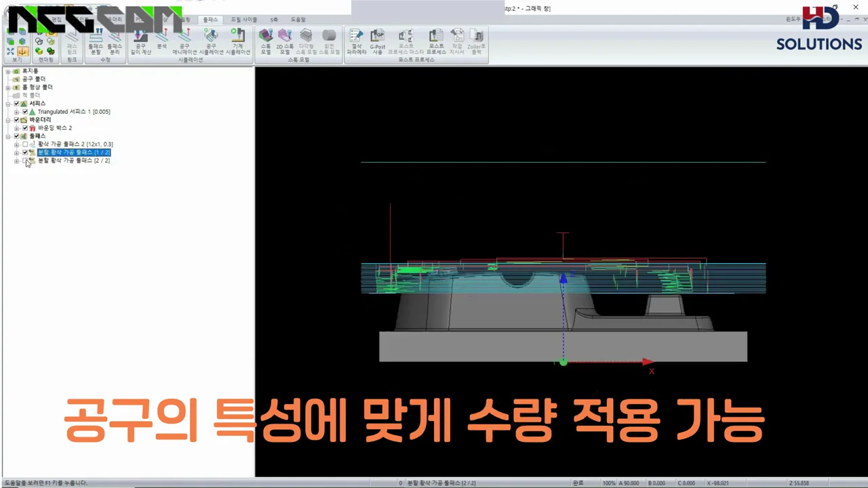Collapse the 서피스 tree node
The height and width of the screenshot is (488, 868).
pyautogui.click(x=8, y=104)
